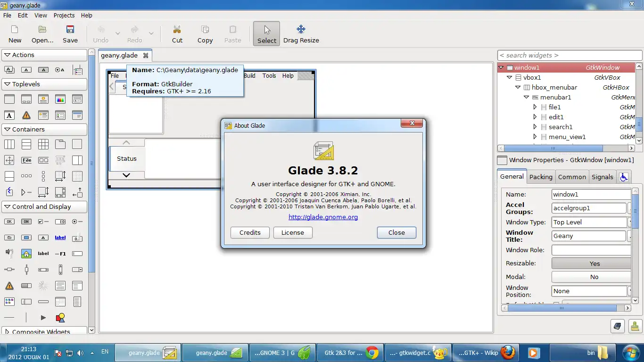Screen dimensions: 644x362
Task: Switch to the Signals tab
Action: tap(603, 177)
